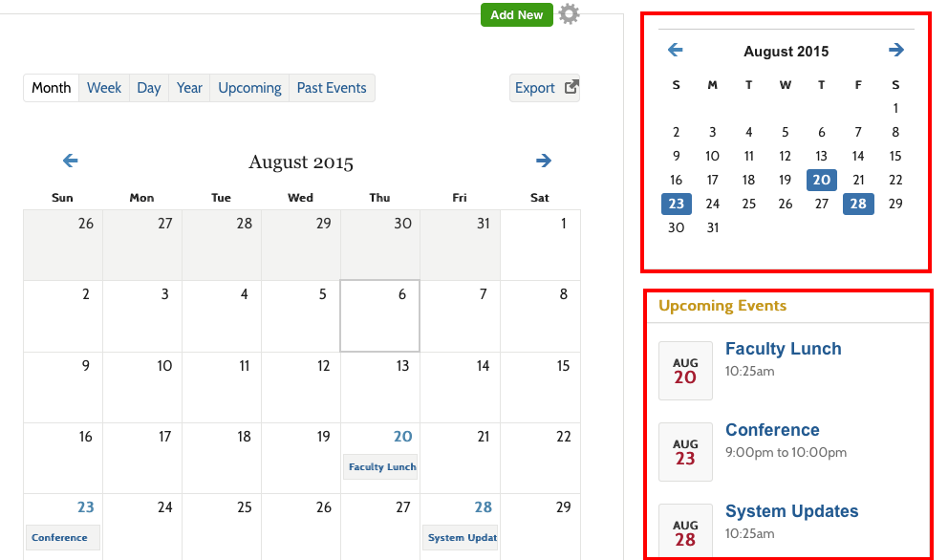Select highlighted day 28 in mini calendar

coord(858,204)
